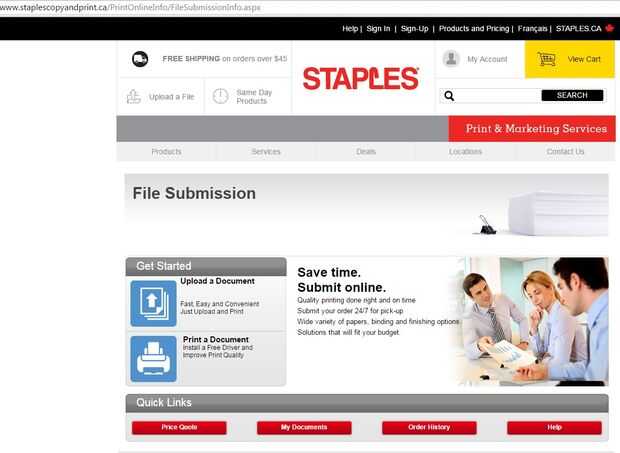Viewport: 620px width, 453px height.
Task: Click the Print a Document printer icon
Action: point(153,359)
